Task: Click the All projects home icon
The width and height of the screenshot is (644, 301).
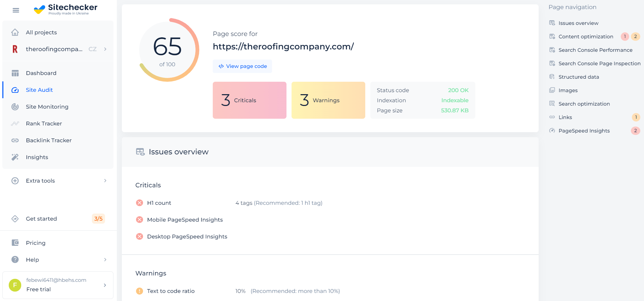Action: tap(15, 32)
